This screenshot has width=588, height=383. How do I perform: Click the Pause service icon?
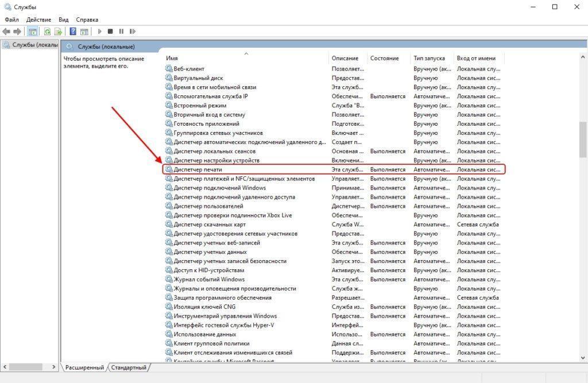[x=121, y=32]
